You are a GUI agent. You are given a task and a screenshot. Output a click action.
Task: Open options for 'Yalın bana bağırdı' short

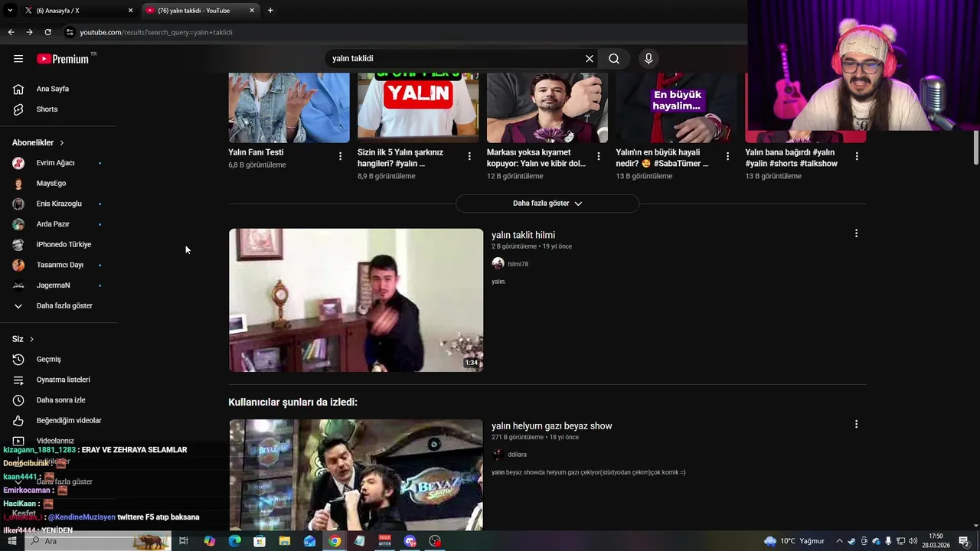857,156
